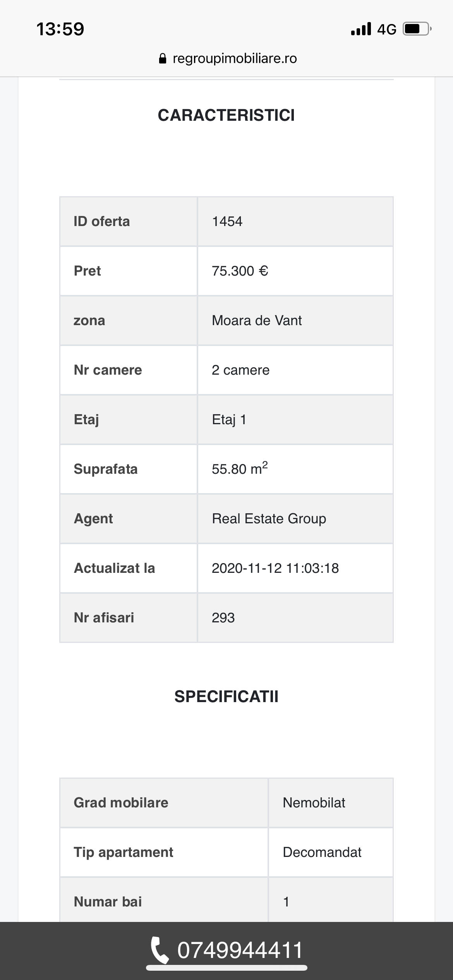
Task: Tap the Moara de Vant zone value
Action: [x=257, y=320]
